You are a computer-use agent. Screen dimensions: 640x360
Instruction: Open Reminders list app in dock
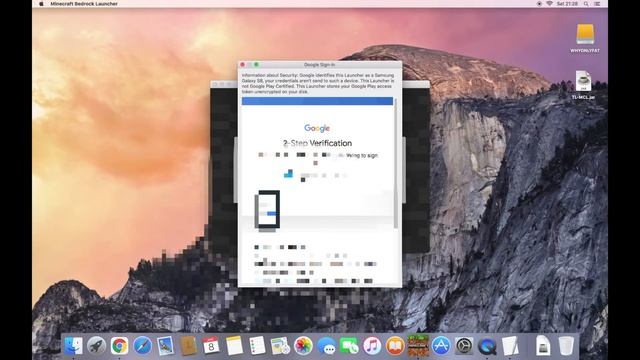pyautogui.click(x=257, y=346)
